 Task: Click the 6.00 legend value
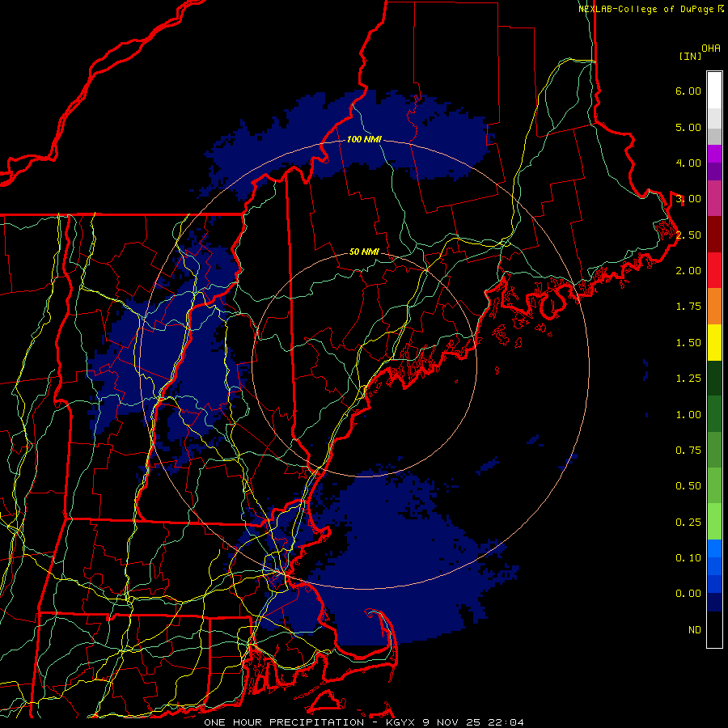pyautogui.click(x=688, y=91)
